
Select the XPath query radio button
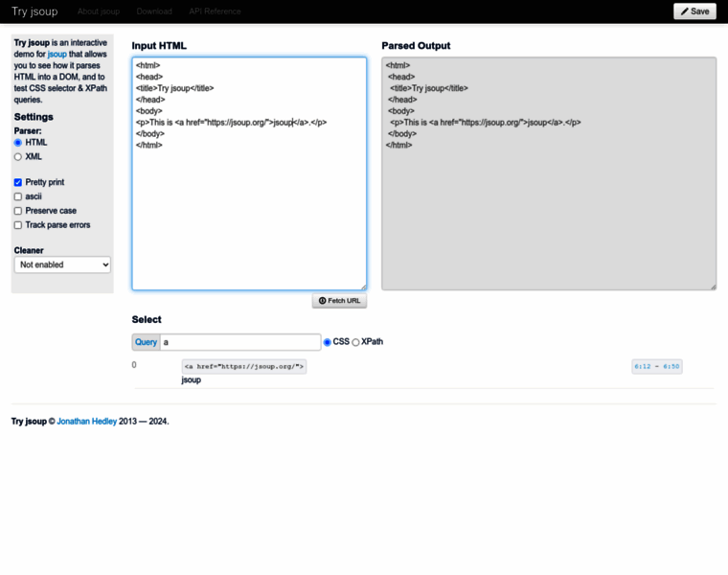click(x=355, y=342)
